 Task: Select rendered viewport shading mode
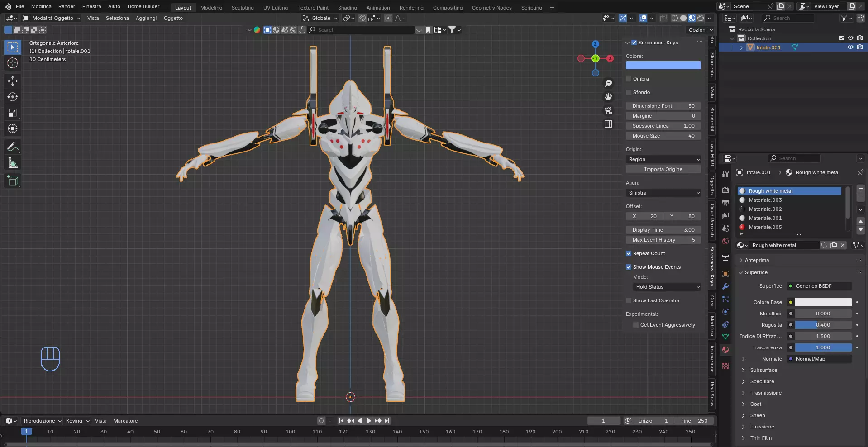pos(701,18)
